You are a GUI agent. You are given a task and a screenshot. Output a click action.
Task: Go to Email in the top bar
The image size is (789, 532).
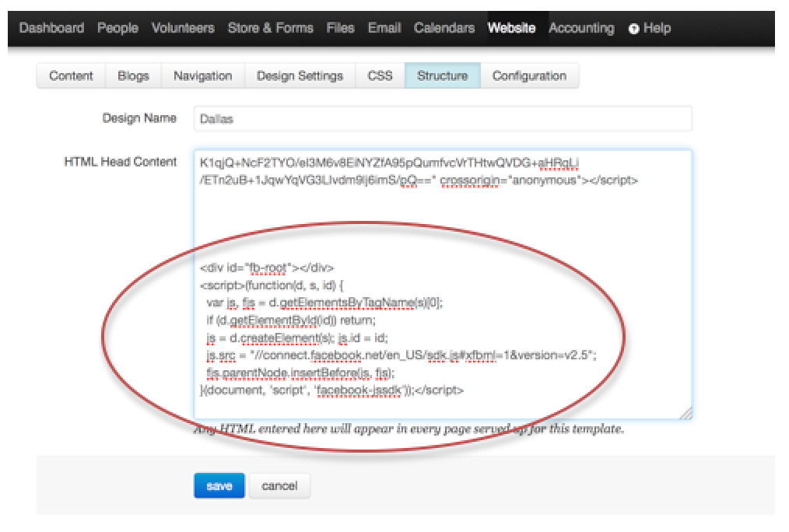384,28
